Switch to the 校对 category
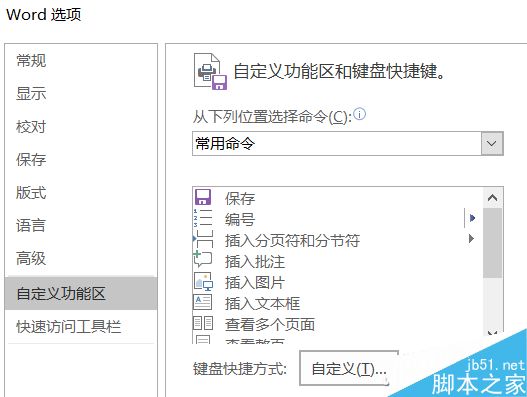This screenshot has width=527, height=397. coord(31,127)
